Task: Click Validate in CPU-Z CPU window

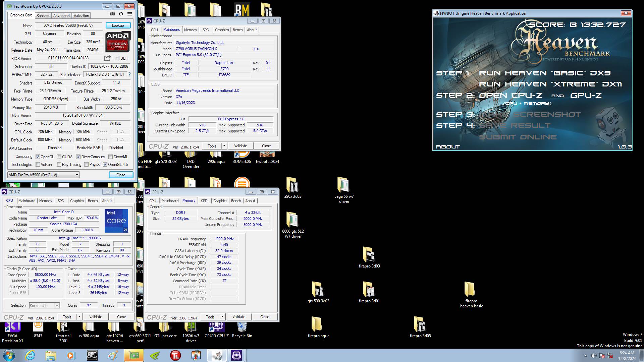Action: [96, 317]
